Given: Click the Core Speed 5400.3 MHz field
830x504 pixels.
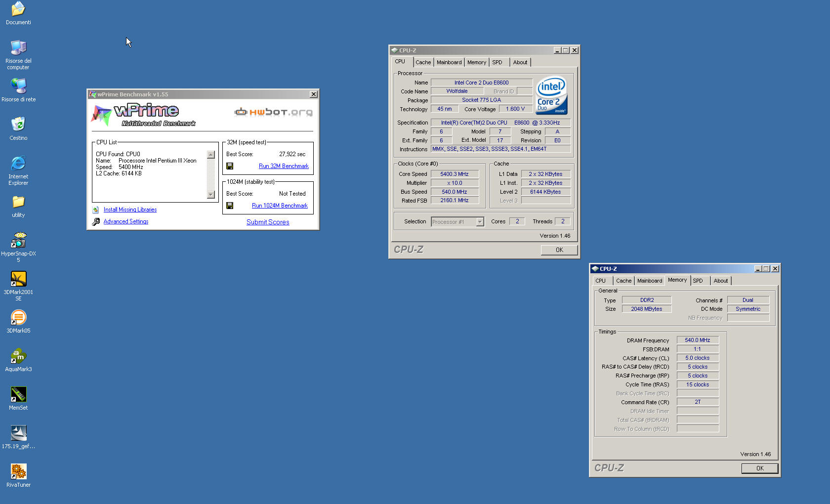Looking at the screenshot, I should pos(455,174).
